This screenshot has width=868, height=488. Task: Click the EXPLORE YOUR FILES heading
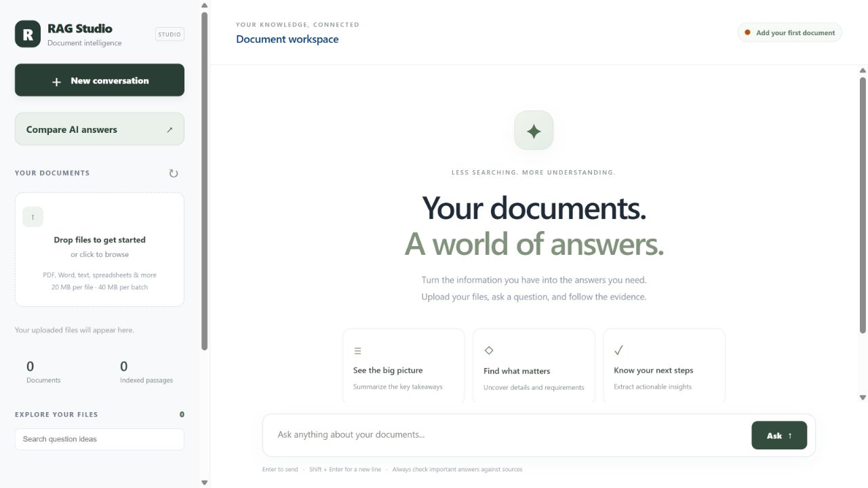tap(56, 414)
